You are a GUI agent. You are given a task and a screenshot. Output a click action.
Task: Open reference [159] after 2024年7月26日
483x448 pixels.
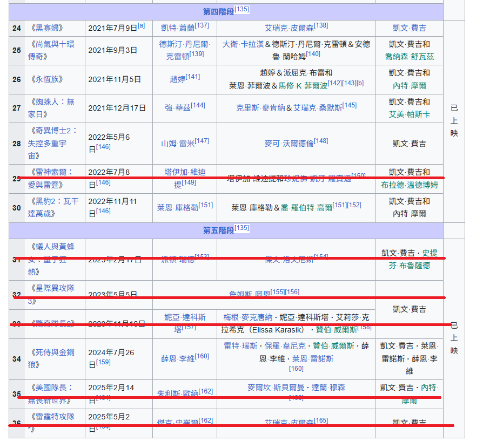click(x=103, y=362)
